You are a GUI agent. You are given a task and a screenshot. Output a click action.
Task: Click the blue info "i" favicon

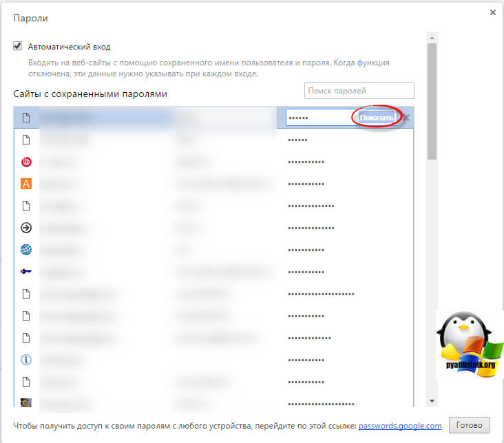click(x=27, y=359)
